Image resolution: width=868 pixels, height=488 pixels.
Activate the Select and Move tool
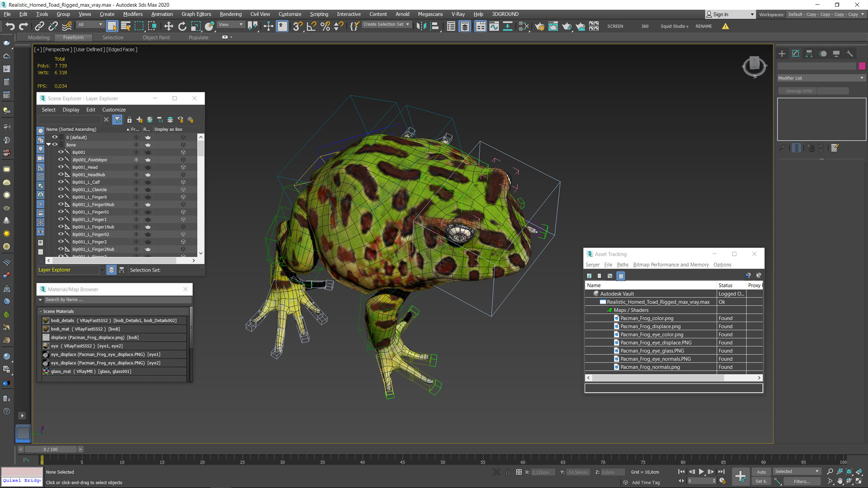coord(168,26)
